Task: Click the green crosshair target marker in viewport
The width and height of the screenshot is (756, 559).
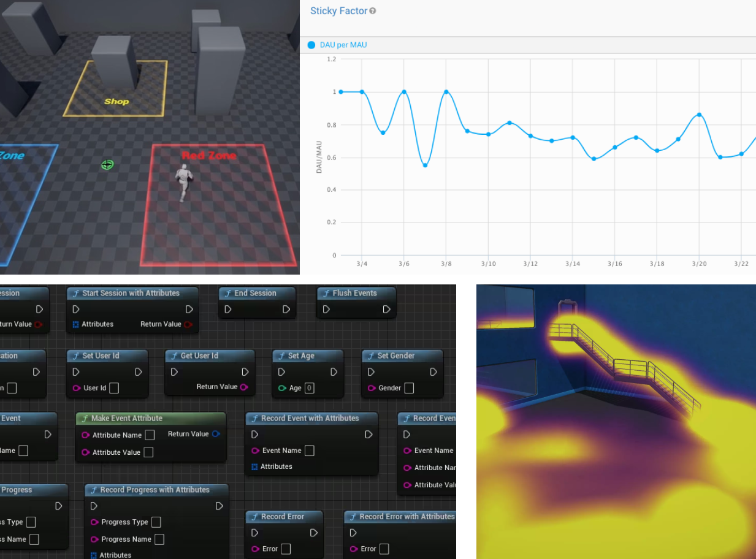Action: pyautogui.click(x=107, y=164)
